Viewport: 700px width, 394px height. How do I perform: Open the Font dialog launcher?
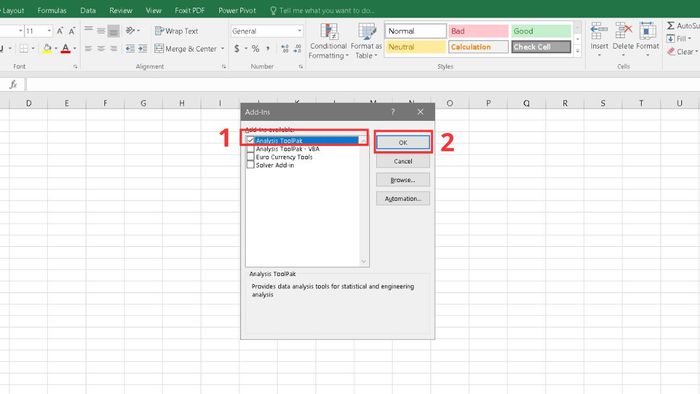[x=75, y=66]
